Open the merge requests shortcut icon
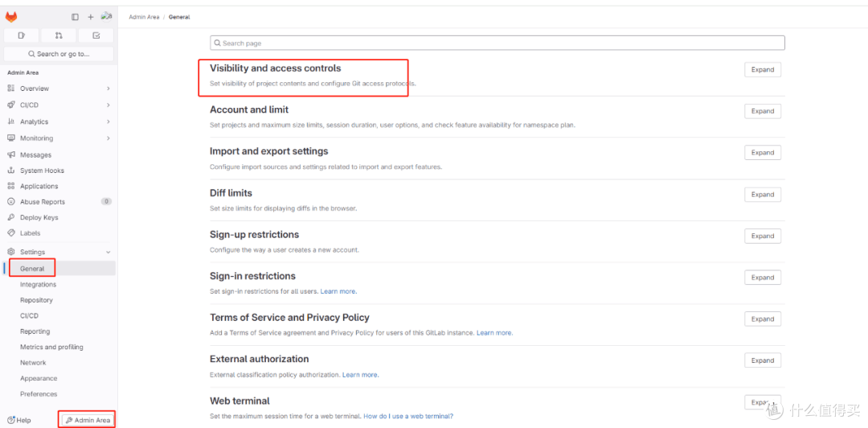 click(x=59, y=35)
